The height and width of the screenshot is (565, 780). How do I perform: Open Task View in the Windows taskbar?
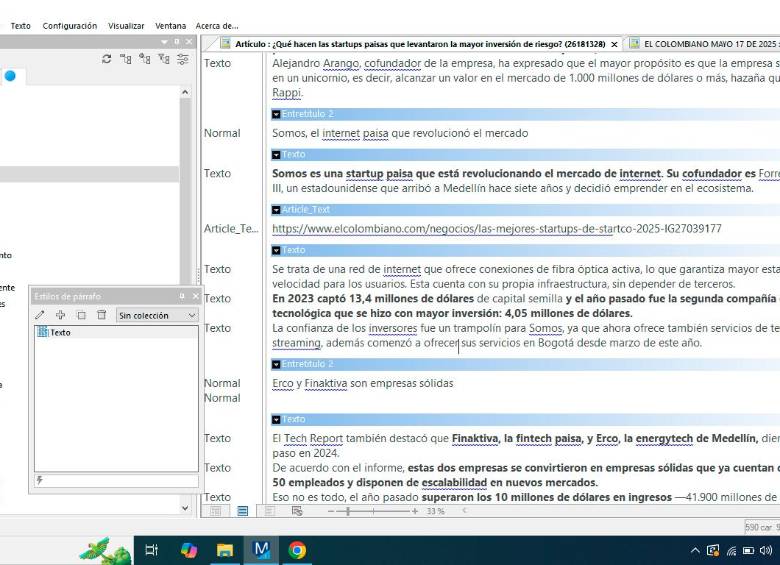[151, 550]
